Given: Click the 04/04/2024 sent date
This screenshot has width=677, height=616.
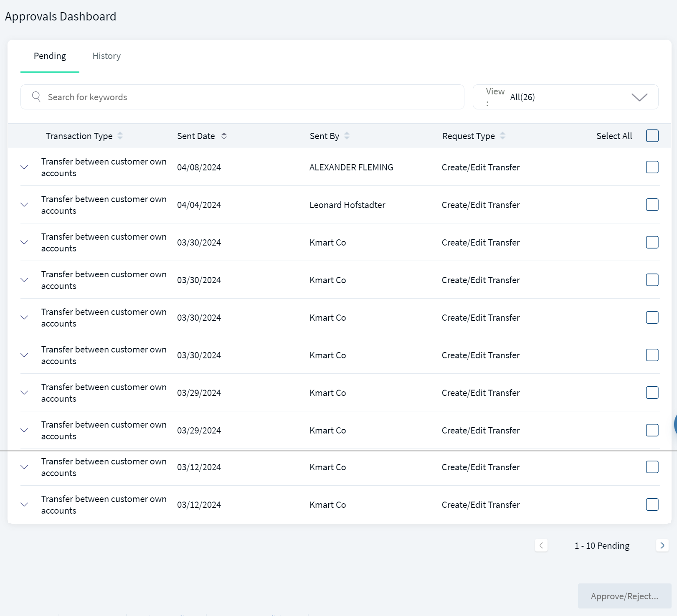Looking at the screenshot, I should click(x=199, y=205).
